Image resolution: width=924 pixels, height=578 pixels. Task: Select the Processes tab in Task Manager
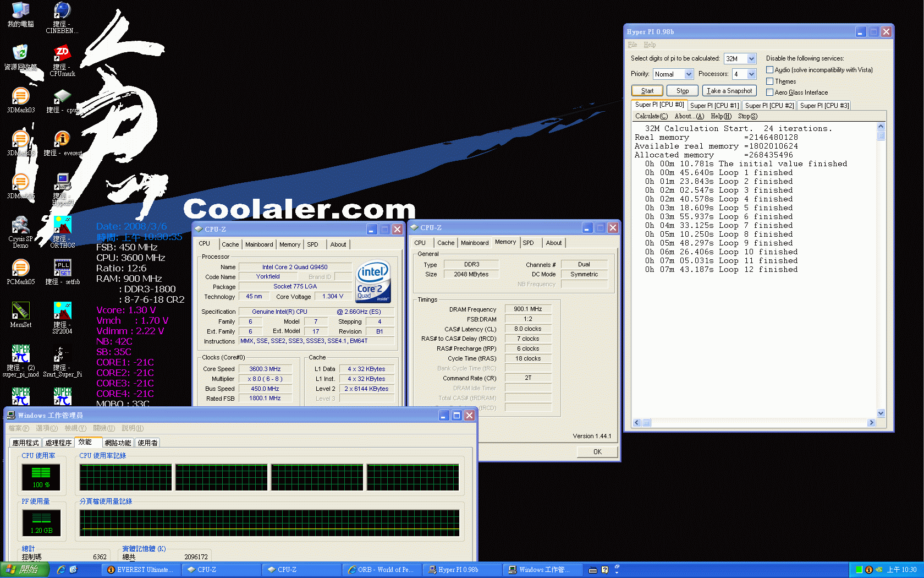[58, 443]
